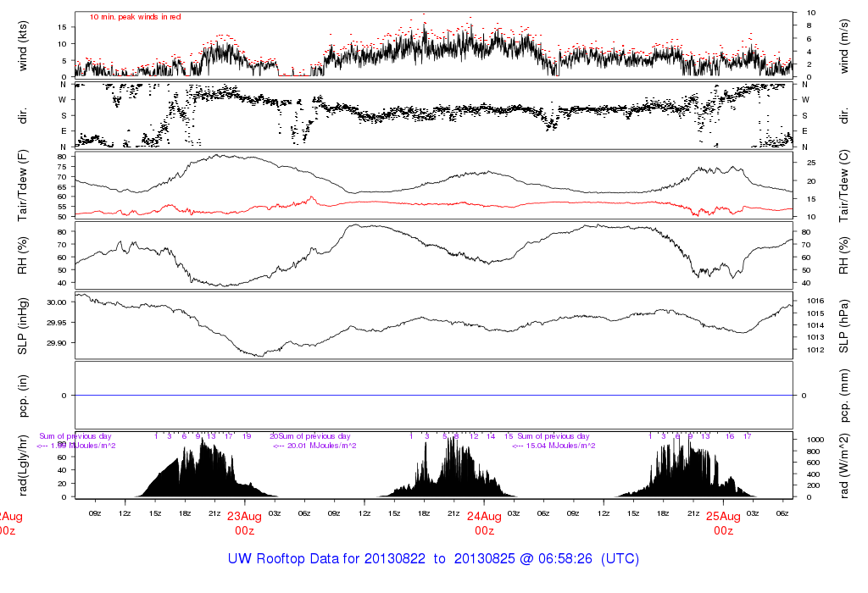Click the 'pcp. (in)' axis label
The width and height of the screenshot is (868, 593).
pyautogui.click(x=23, y=396)
